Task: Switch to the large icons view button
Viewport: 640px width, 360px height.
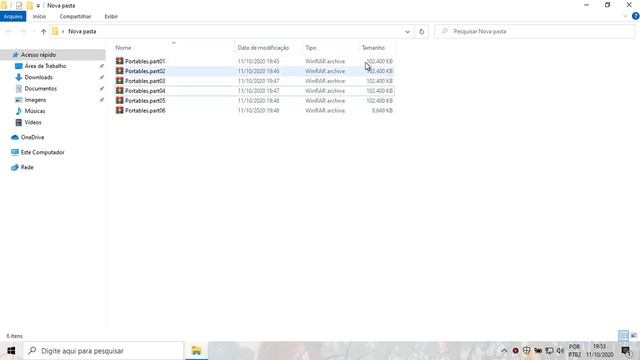Action: [x=634, y=336]
